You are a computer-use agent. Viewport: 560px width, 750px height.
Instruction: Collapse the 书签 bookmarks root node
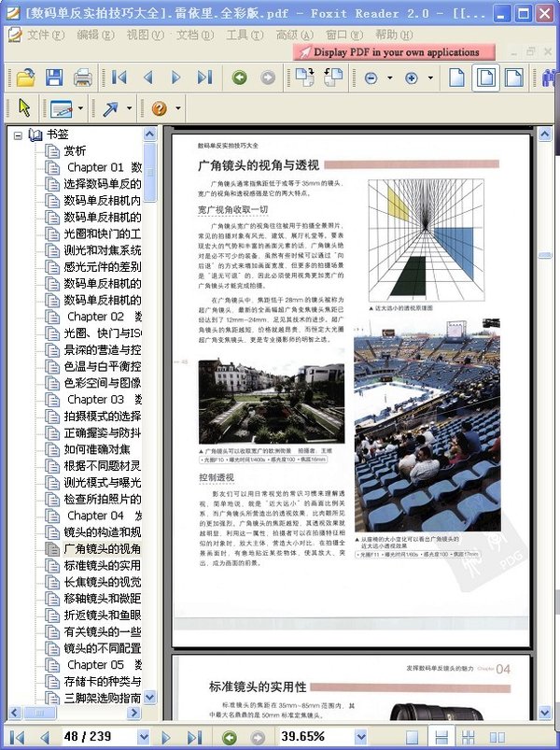pos(18,135)
